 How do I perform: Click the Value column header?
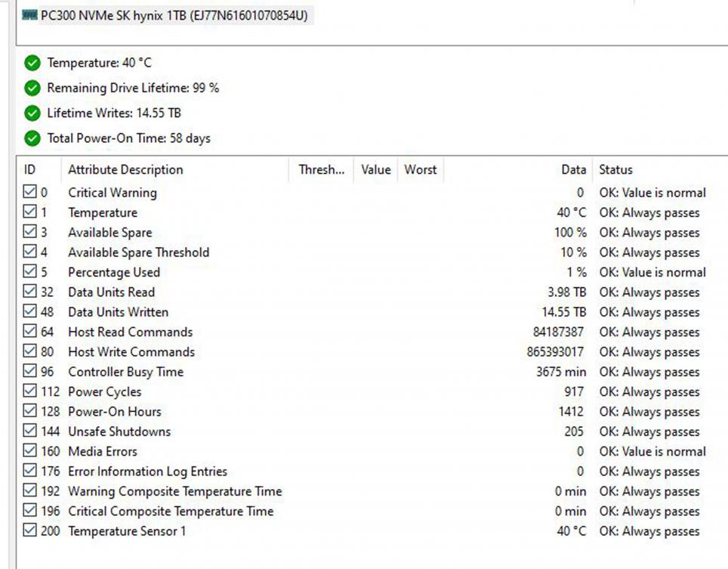pos(375,170)
